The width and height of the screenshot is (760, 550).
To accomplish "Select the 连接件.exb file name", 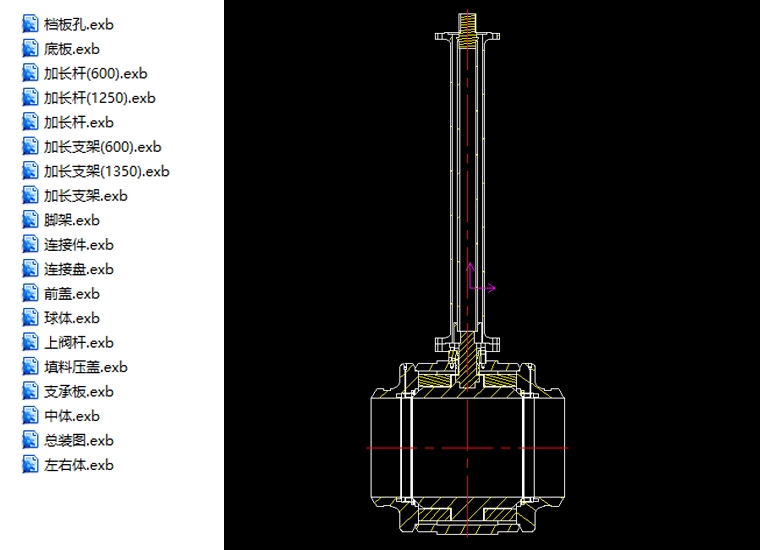I will pyautogui.click(x=78, y=245).
